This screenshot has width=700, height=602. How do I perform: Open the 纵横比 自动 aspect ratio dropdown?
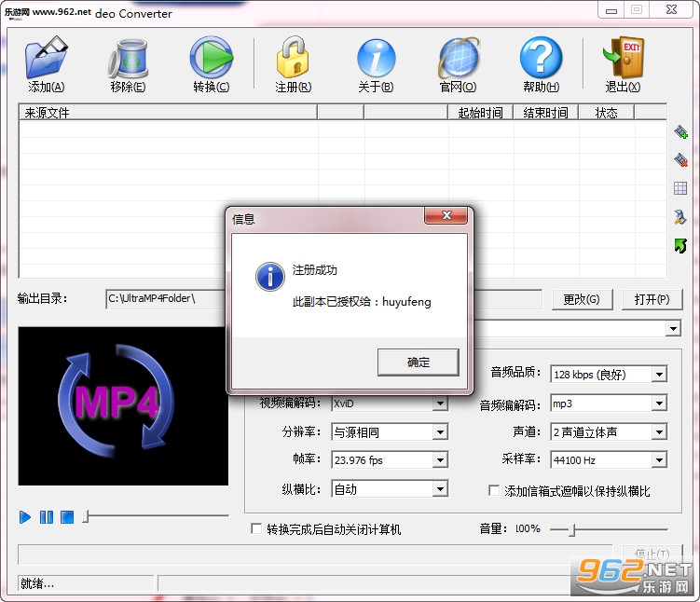[440, 489]
